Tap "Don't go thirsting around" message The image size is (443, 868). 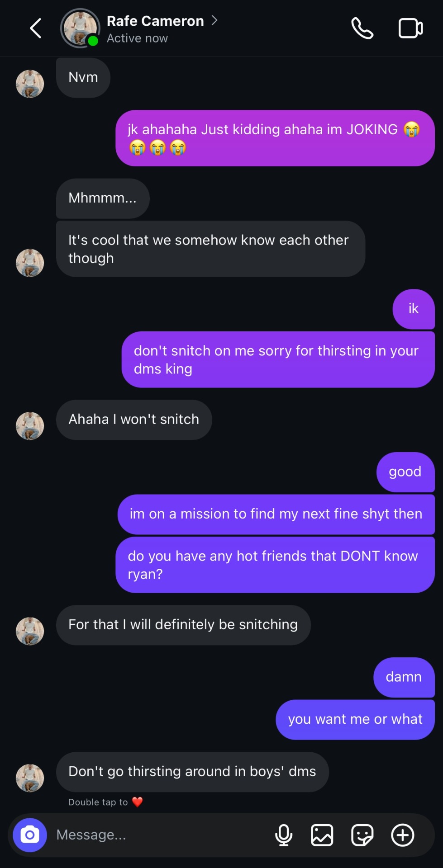coord(192,771)
